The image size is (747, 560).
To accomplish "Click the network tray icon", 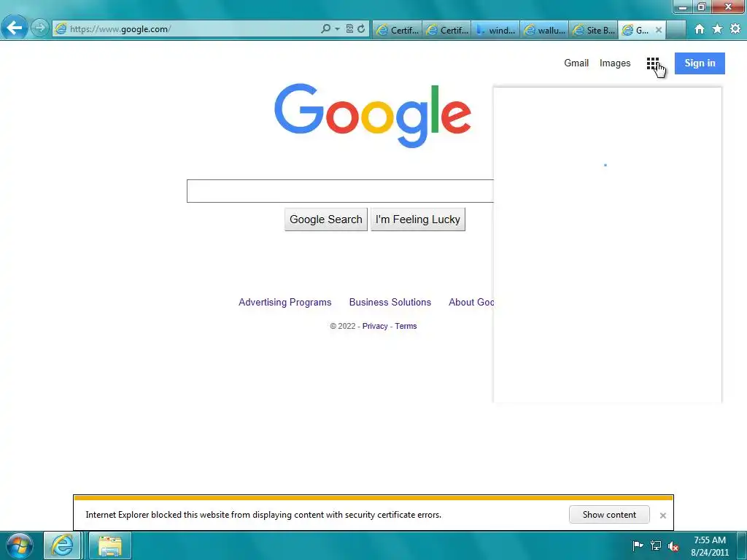I will pyautogui.click(x=656, y=545).
